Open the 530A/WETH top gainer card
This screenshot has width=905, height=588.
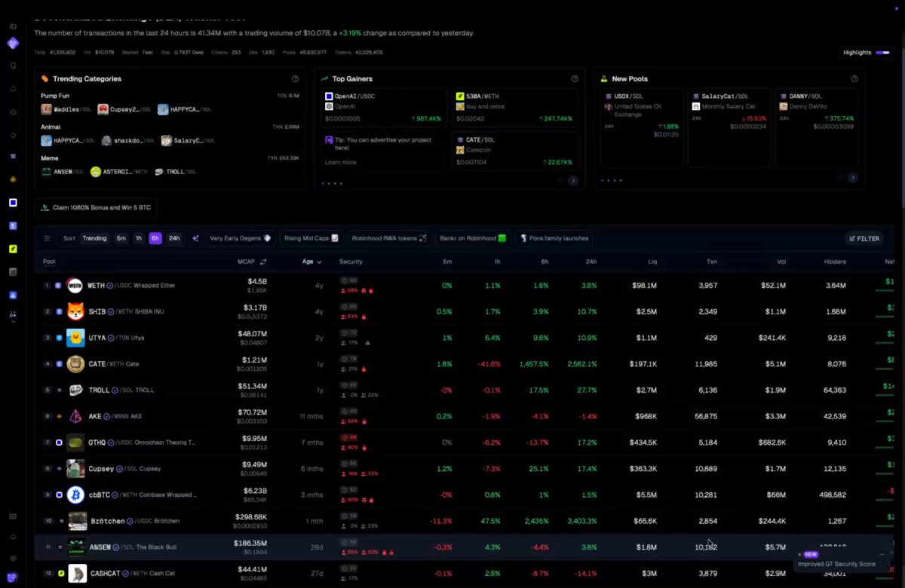tap(515, 109)
